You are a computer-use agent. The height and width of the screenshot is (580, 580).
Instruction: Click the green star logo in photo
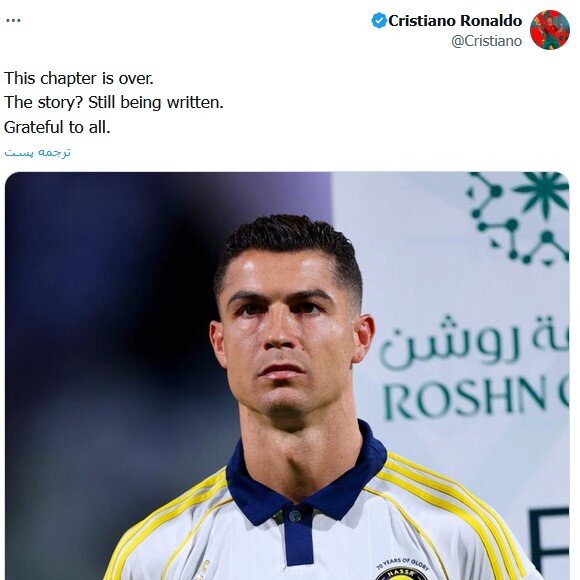tap(519, 218)
